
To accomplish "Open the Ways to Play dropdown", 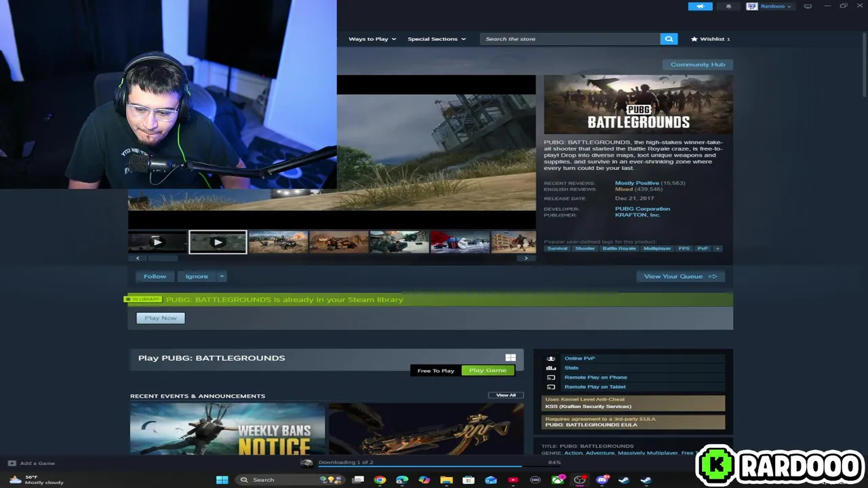I will 372,39.
